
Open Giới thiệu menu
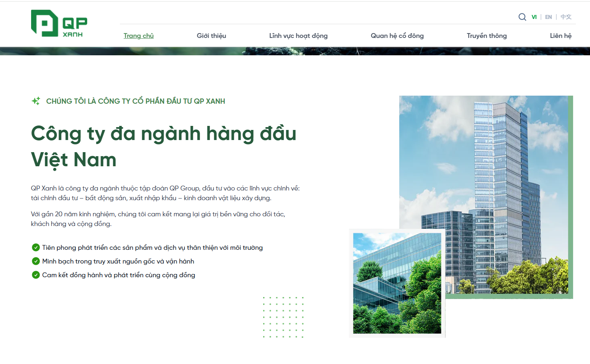pos(211,36)
